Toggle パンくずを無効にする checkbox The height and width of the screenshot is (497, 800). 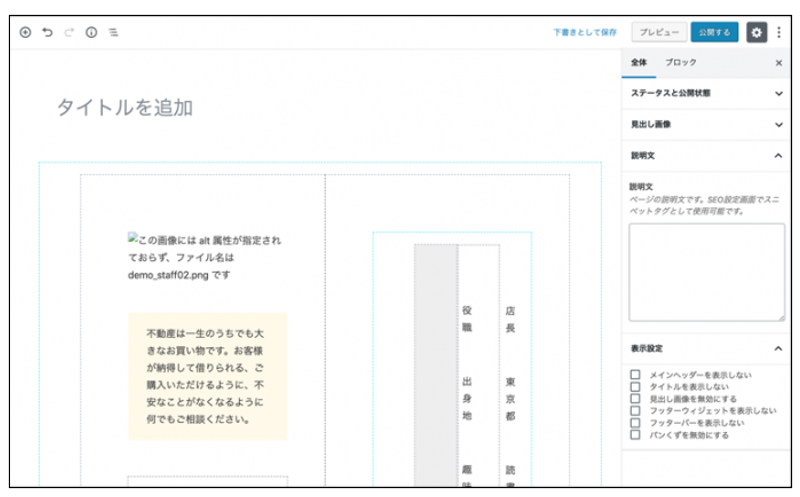coord(635,435)
